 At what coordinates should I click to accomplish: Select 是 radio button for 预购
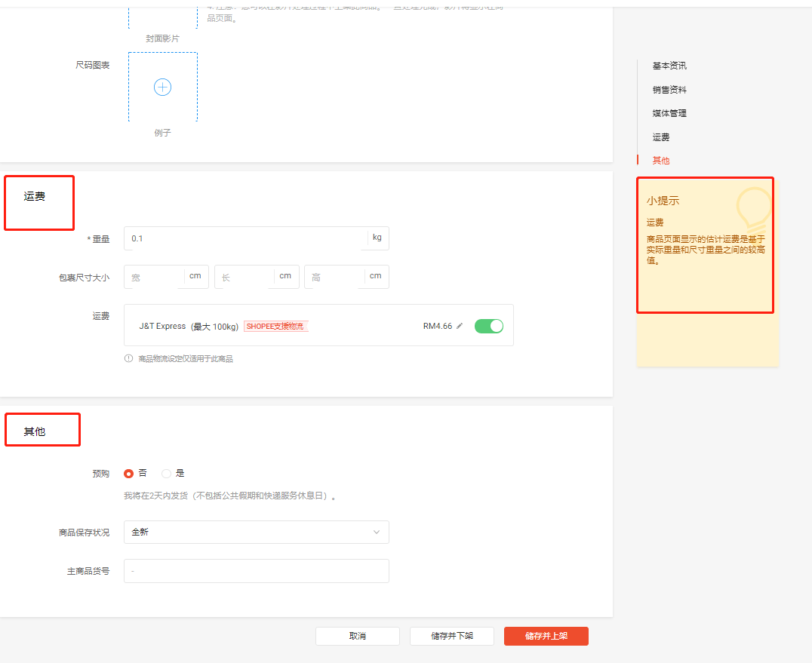[165, 473]
